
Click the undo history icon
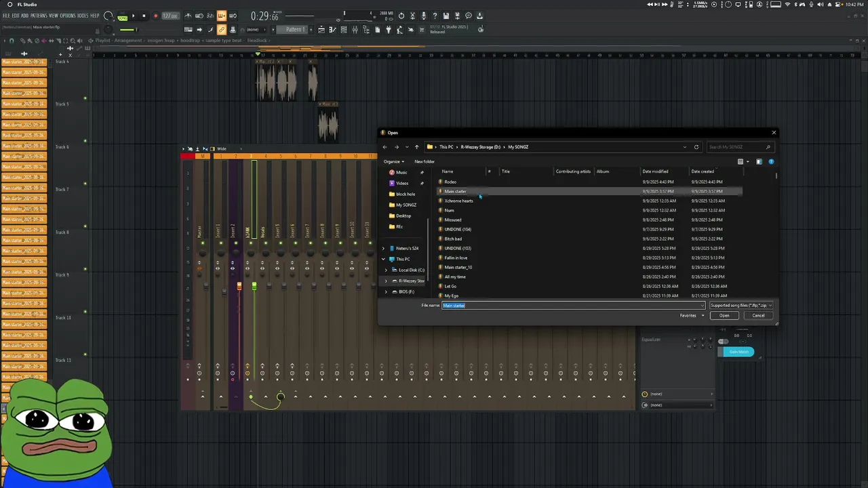point(401,16)
